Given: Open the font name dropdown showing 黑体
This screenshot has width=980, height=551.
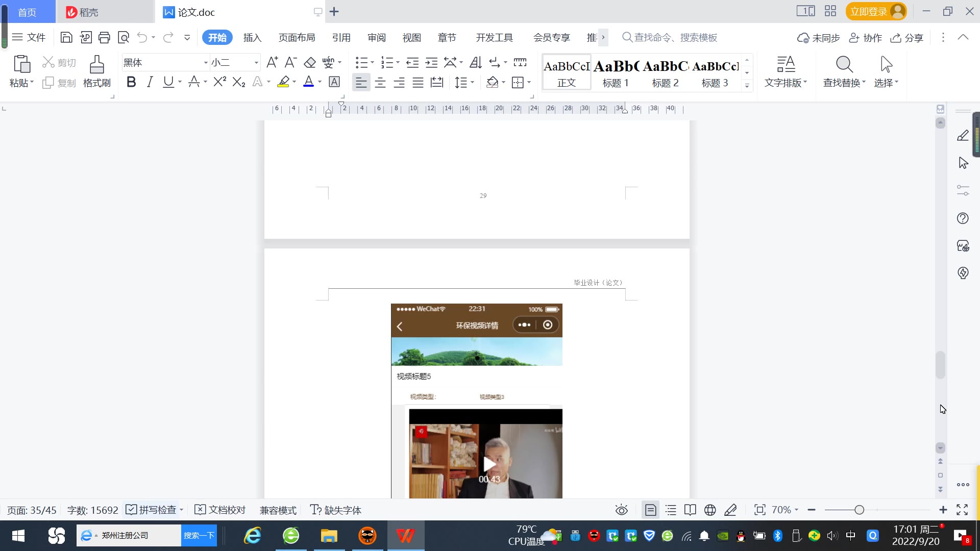Looking at the screenshot, I should pos(206,62).
